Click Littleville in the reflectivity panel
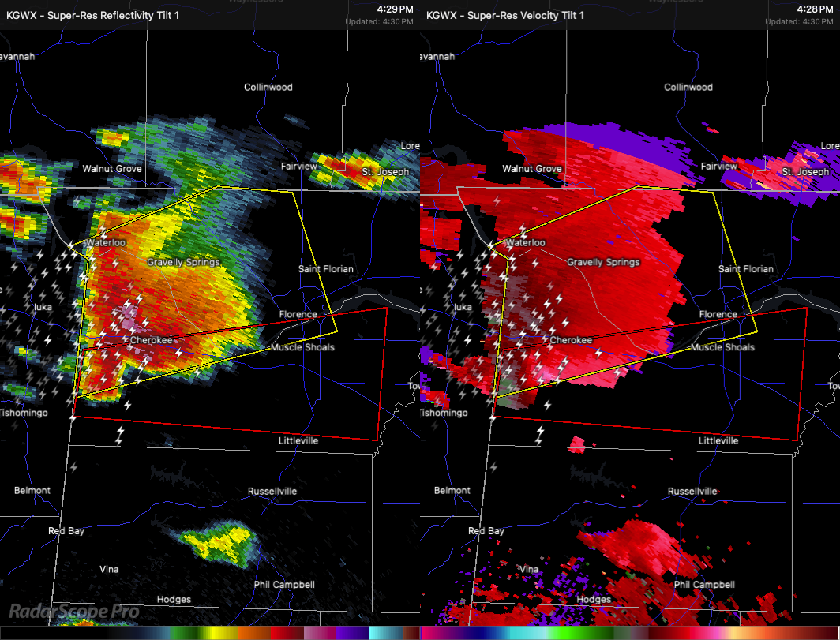The image size is (840, 640). pyautogui.click(x=298, y=441)
